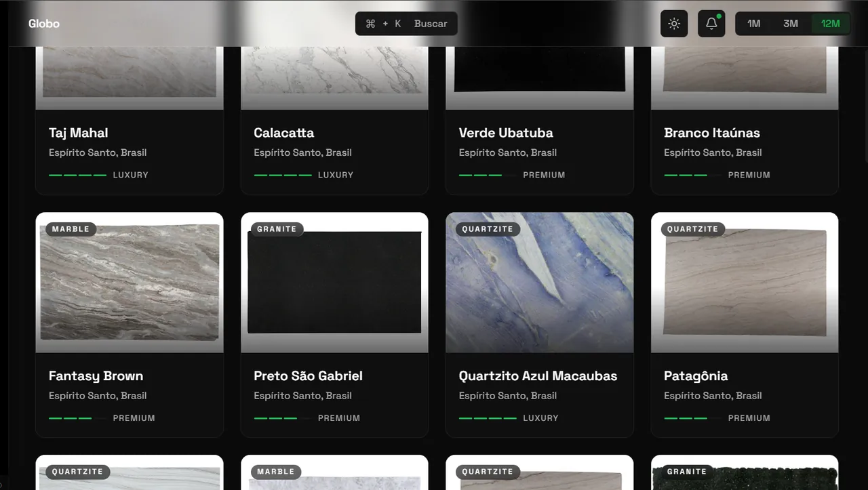Select the 3M time range
Image resolution: width=868 pixels, height=490 pixels.
pos(791,24)
